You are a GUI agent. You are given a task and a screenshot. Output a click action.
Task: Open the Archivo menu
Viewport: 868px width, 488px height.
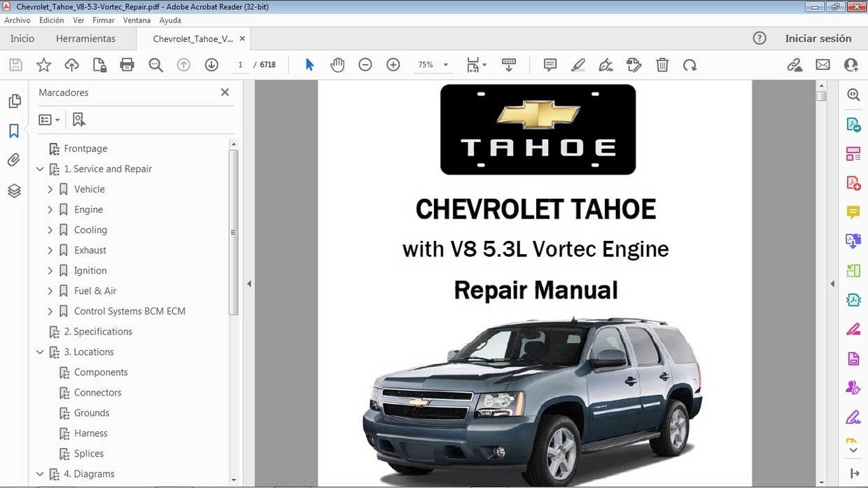pyautogui.click(x=17, y=20)
